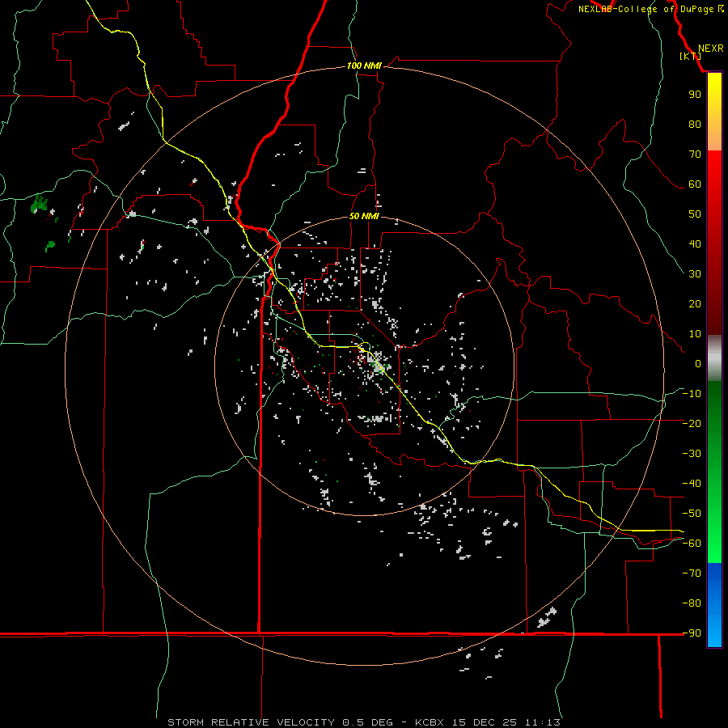This screenshot has height=728, width=728.
Task: Click the 15 DEC 25 date text
Action: 485,722
